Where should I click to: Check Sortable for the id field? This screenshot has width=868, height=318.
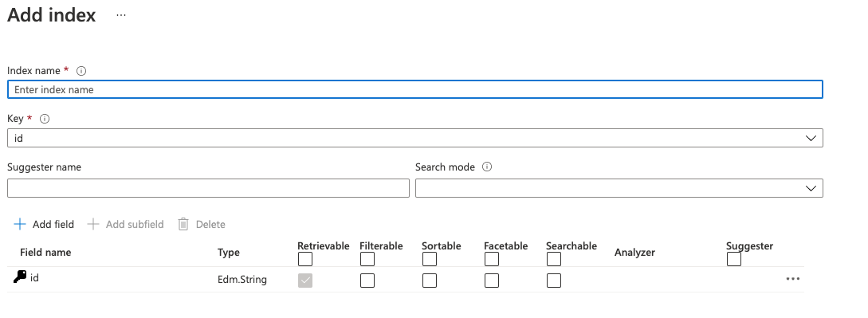point(429,281)
